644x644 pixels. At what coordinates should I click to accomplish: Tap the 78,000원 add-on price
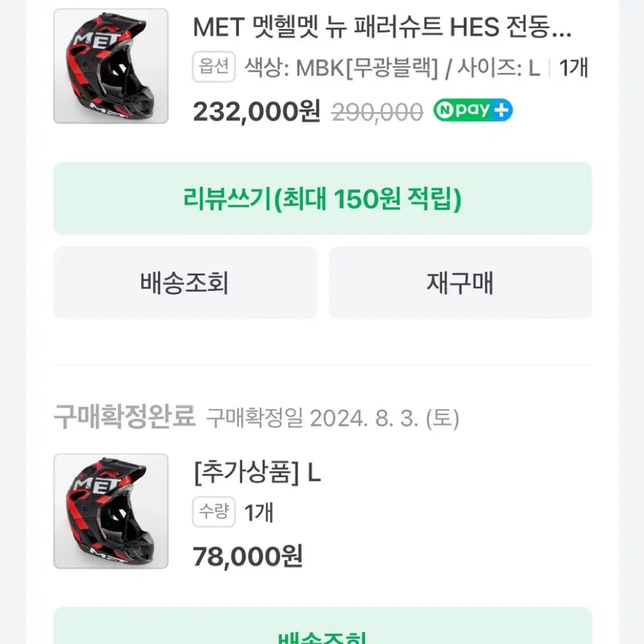[x=247, y=556]
